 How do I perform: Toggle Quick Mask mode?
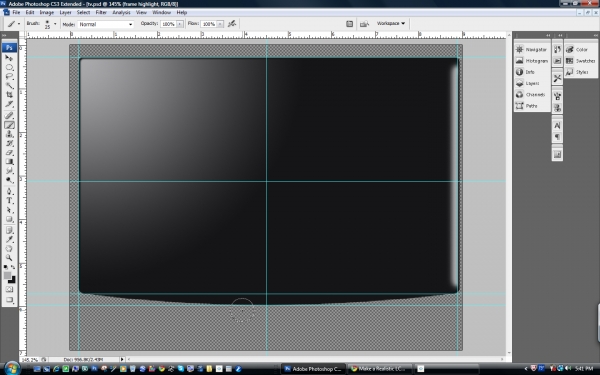(x=9, y=289)
